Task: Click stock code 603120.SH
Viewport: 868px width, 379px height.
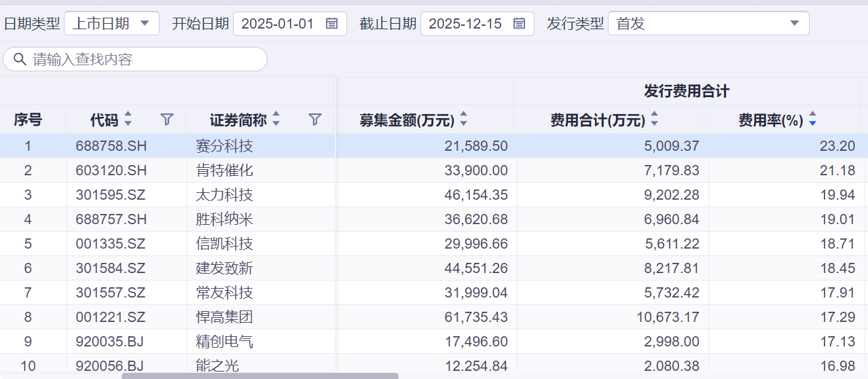Action: click(x=111, y=170)
